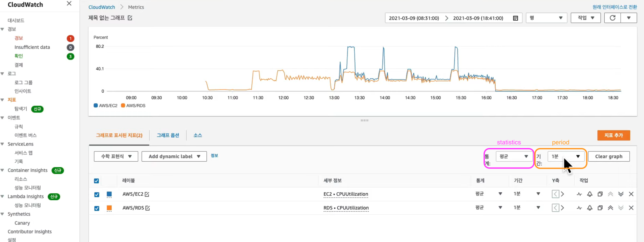Toggle AWS/EC2 series in graph legend
Screen dimensions: 644x242
pyautogui.click(x=105, y=105)
